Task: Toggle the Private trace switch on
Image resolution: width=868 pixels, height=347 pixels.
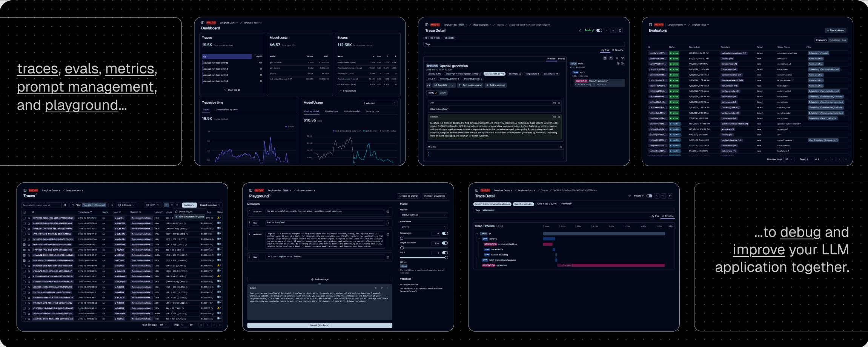Action: [649, 196]
